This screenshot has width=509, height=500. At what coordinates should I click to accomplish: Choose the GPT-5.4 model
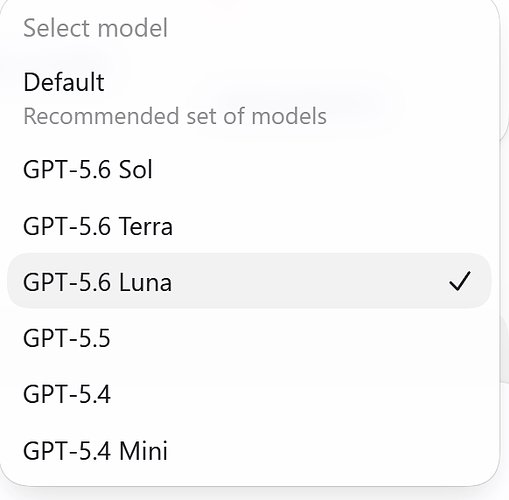click(x=249, y=394)
